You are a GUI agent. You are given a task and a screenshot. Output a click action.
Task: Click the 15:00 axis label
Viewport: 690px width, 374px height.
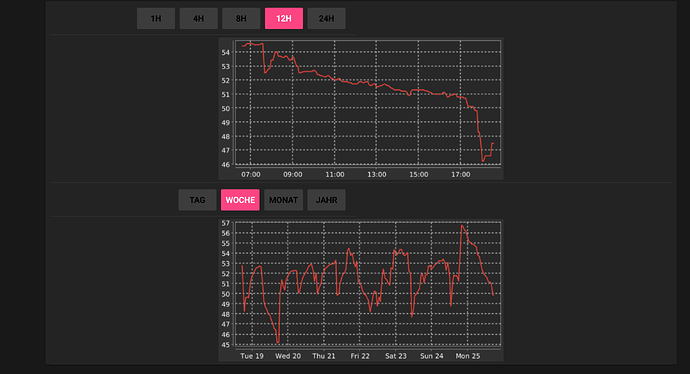click(418, 175)
